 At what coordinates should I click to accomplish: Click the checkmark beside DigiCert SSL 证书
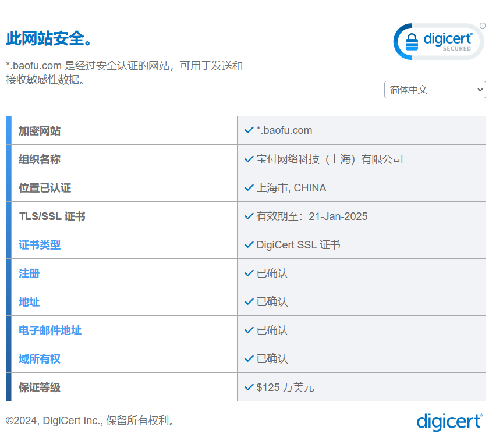[x=249, y=245]
